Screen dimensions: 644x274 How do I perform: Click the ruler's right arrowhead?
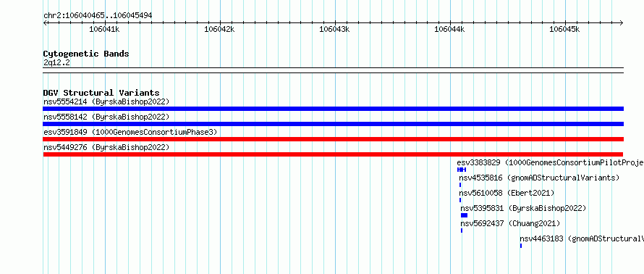click(622, 23)
